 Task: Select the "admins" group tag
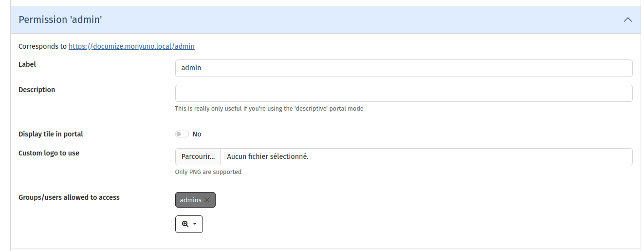point(190,200)
